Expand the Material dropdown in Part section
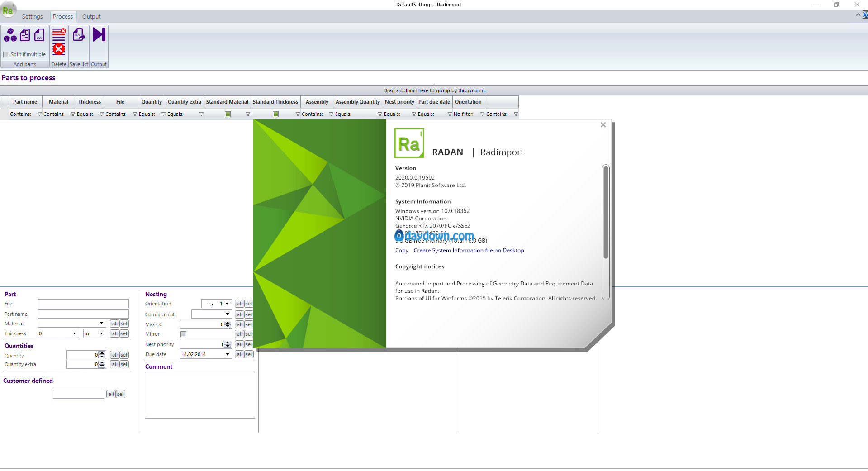868x471 pixels. 101,323
